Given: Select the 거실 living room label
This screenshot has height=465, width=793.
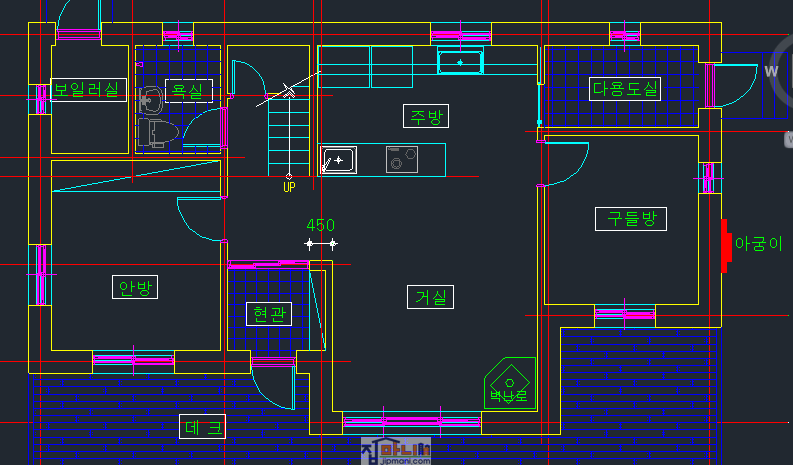Looking at the screenshot, I should (431, 296).
